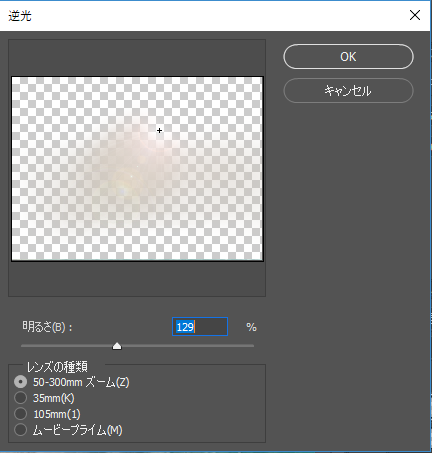Click the 105mm(1) label text
The height and width of the screenshot is (453, 432).
[57, 414]
